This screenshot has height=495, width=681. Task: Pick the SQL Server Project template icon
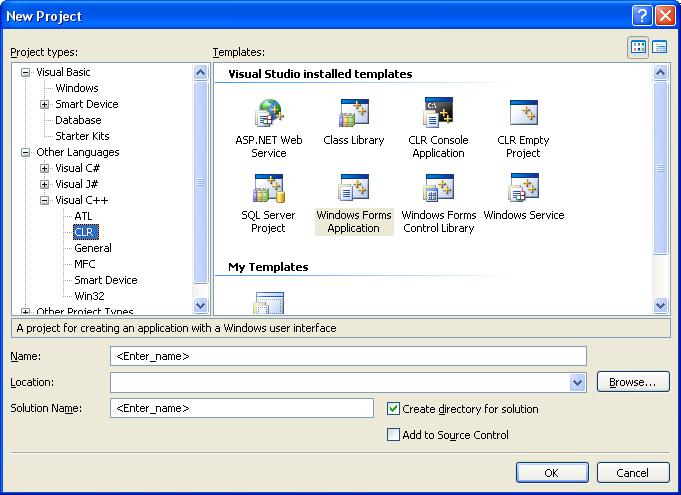pyautogui.click(x=269, y=188)
